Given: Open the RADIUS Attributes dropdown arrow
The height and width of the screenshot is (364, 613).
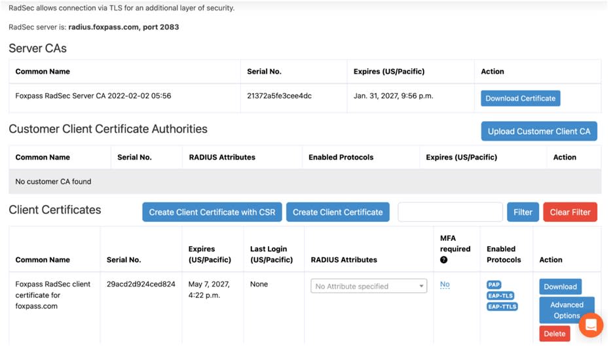Looking at the screenshot, I should [x=421, y=286].
